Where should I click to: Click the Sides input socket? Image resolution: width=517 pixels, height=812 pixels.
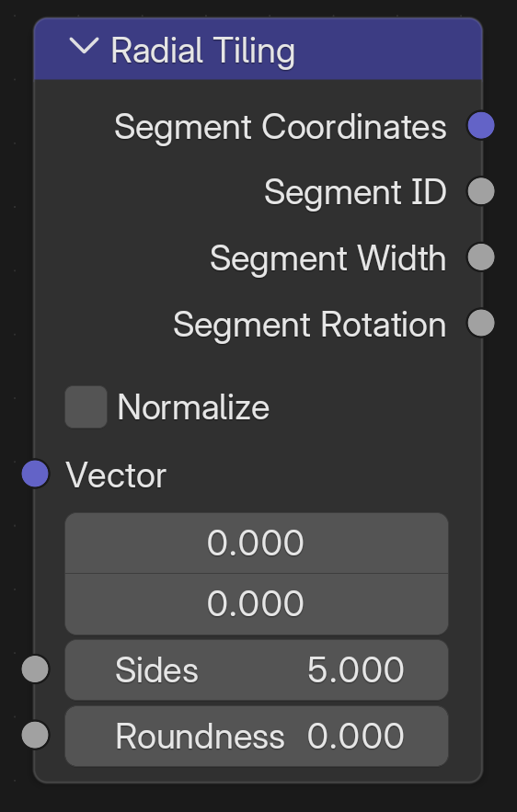tap(35, 669)
